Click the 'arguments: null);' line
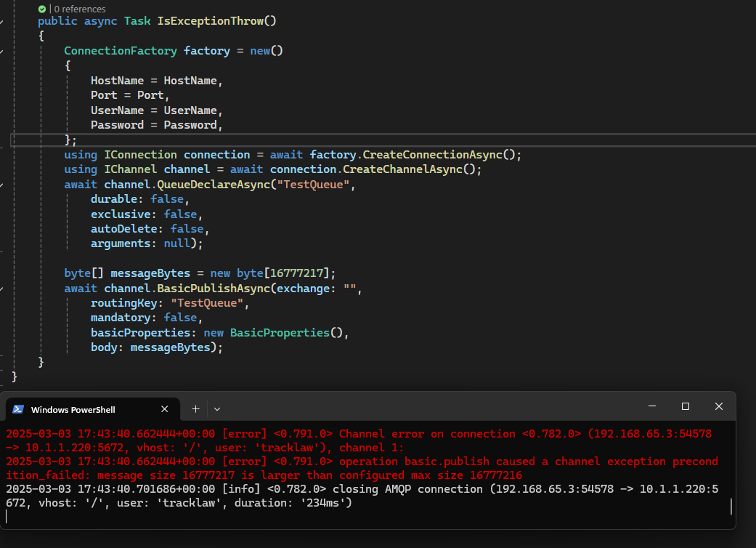Image resolution: width=756 pixels, height=548 pixels. point(147,243)
